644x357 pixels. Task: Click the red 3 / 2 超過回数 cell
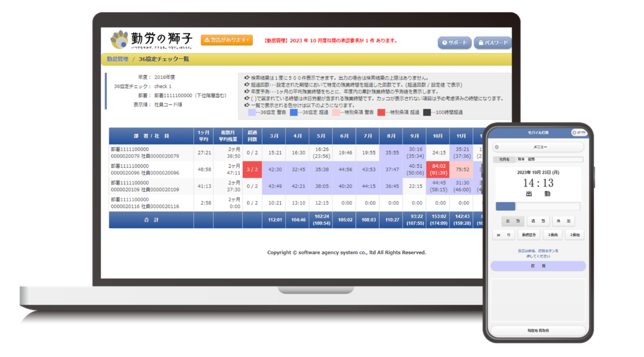pyautogui.click(x=252, y=169)
